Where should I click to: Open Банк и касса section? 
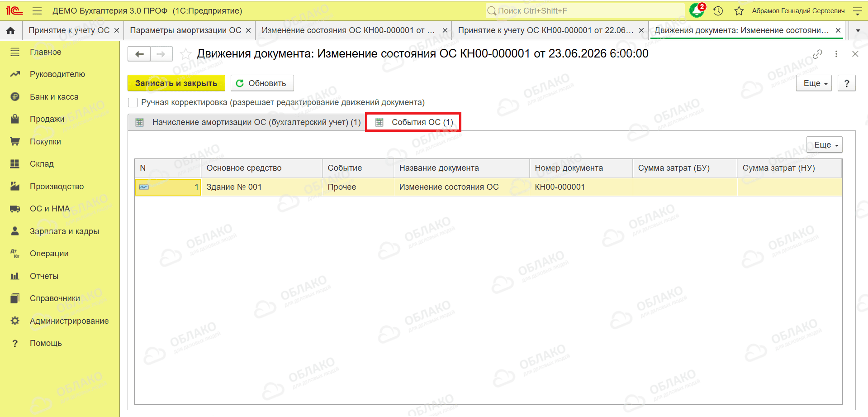point(54,97)
